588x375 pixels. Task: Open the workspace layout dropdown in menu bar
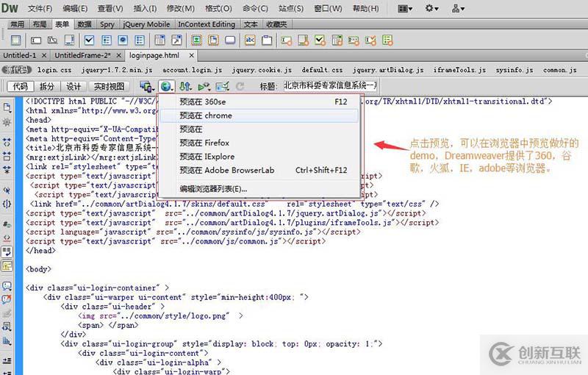[405, 8]
